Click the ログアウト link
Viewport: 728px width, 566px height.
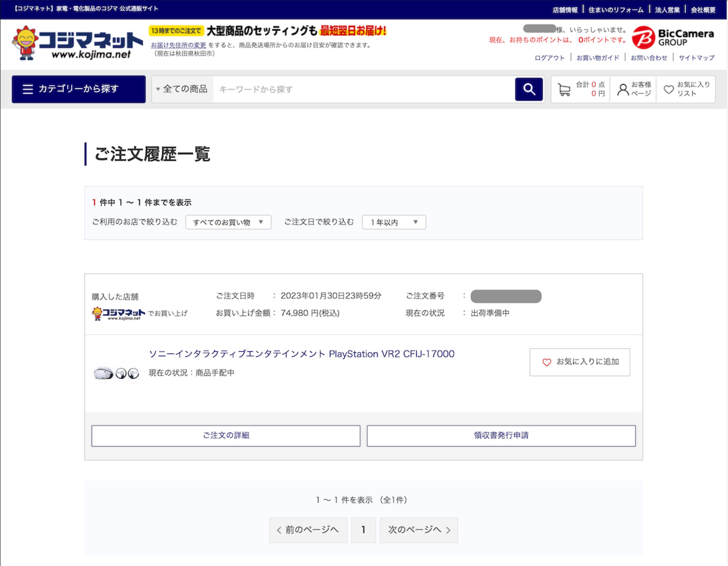549,58
